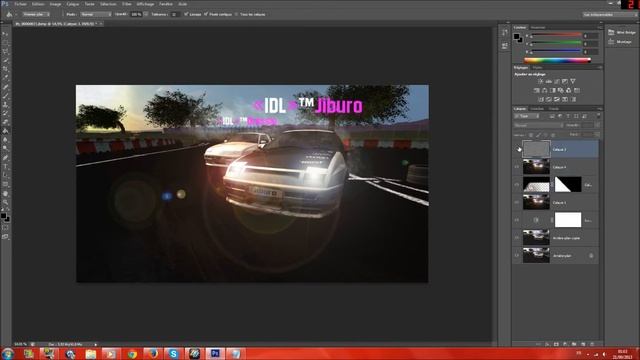The image size is (640, 360).
Task: Toggle layer filtering switch in Layers panel
Action: 598,116
